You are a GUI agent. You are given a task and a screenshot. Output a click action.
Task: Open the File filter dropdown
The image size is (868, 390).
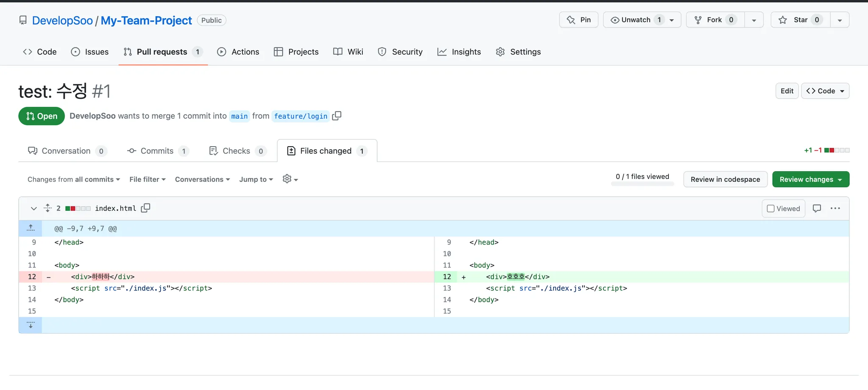pyautogui.click(x=147, y=179)
